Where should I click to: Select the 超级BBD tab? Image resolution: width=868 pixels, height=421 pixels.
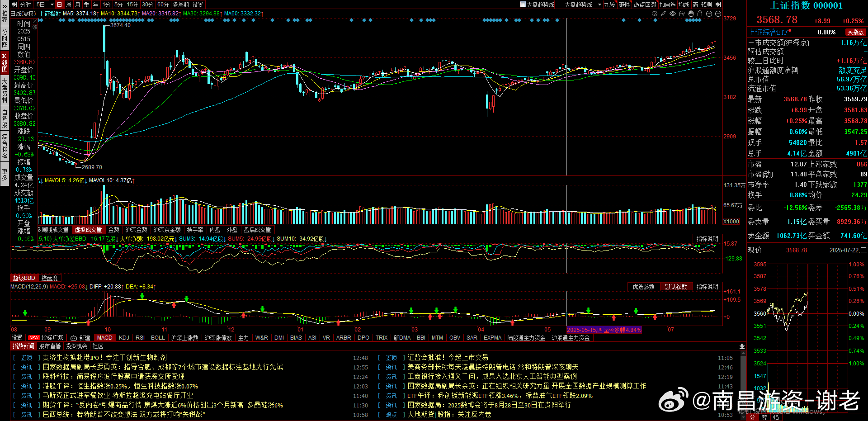coord(24,278)
